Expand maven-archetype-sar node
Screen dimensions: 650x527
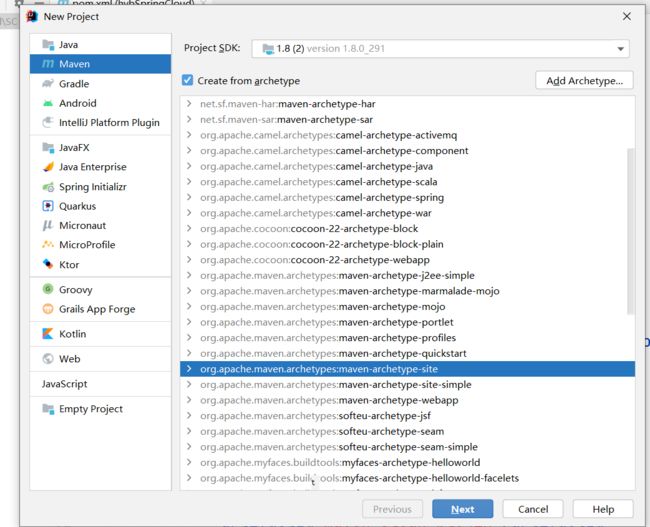pyautogui.click(x=189, y=119)
